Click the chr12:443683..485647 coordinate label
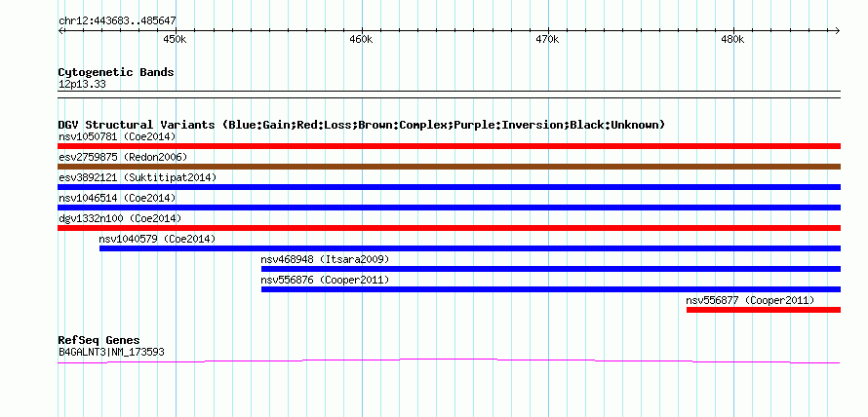Image resolution: width=868 pixels, height=417 pixels. point(117,20)
